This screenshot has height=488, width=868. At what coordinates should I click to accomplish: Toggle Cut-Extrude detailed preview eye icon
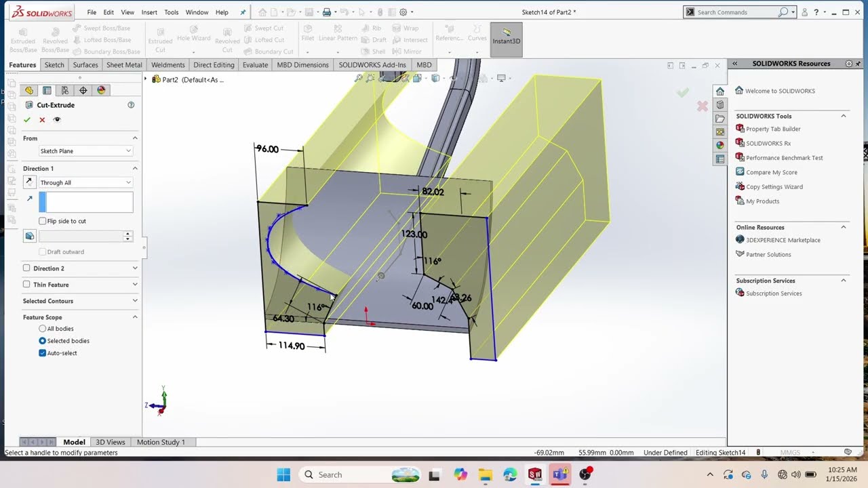pyautogui.click(x=57, y=119)
